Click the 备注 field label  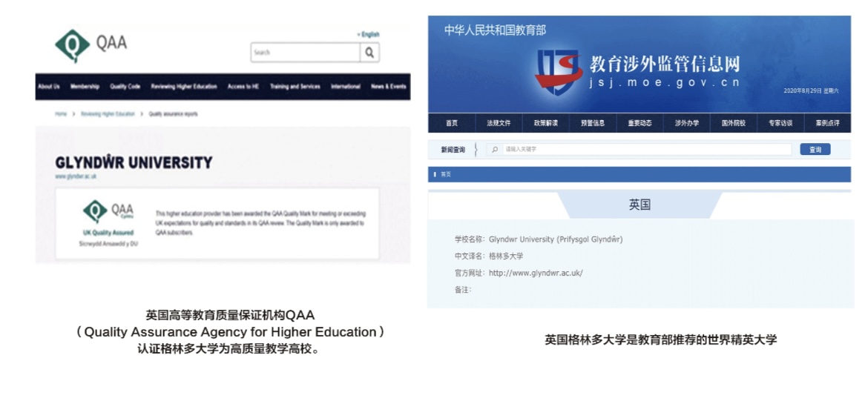coord(463,289)
